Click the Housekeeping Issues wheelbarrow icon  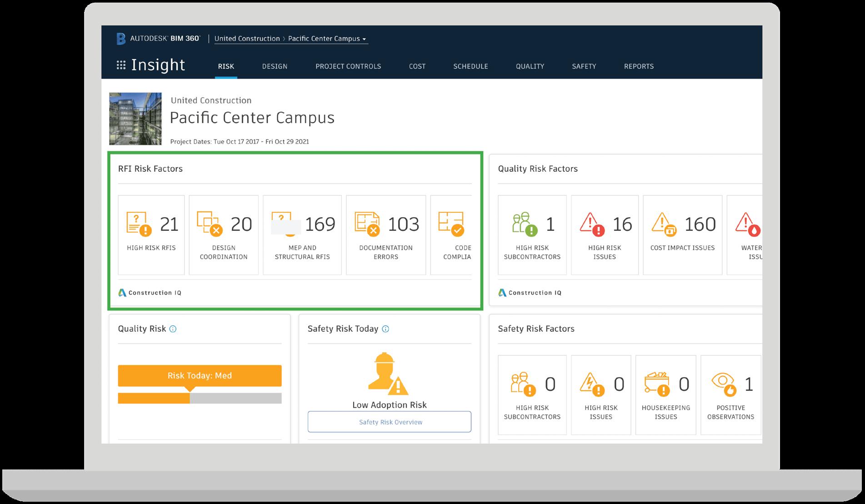(657, 384)
